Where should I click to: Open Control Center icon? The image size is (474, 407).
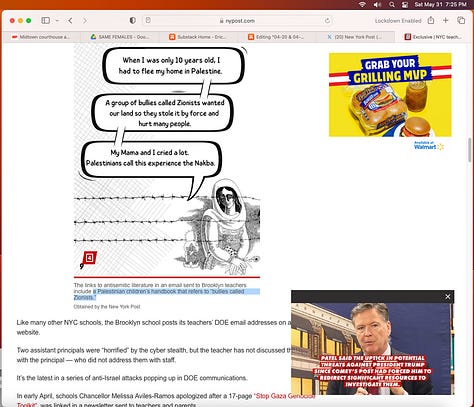[405, 5]
